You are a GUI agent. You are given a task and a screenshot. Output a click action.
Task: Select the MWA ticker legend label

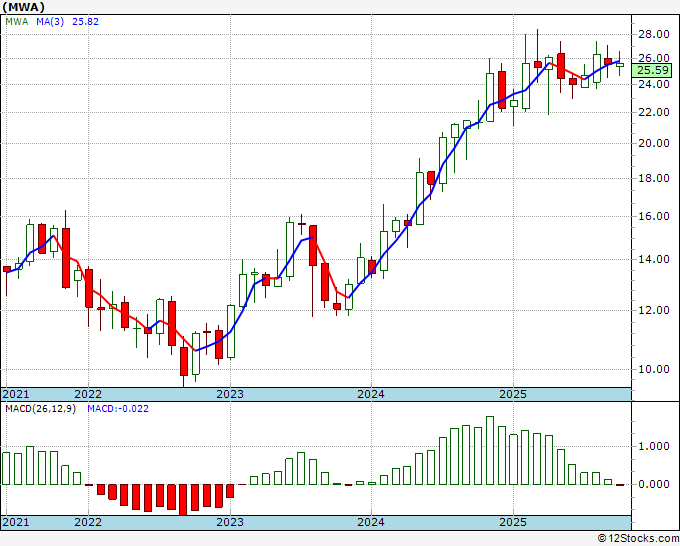coord(16,21)
